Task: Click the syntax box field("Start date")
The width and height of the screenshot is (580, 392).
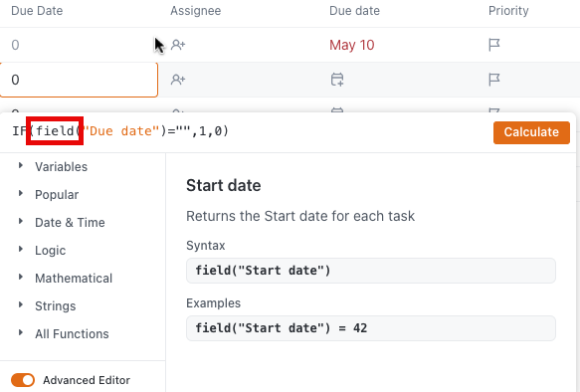Action: tap(371, 271)
